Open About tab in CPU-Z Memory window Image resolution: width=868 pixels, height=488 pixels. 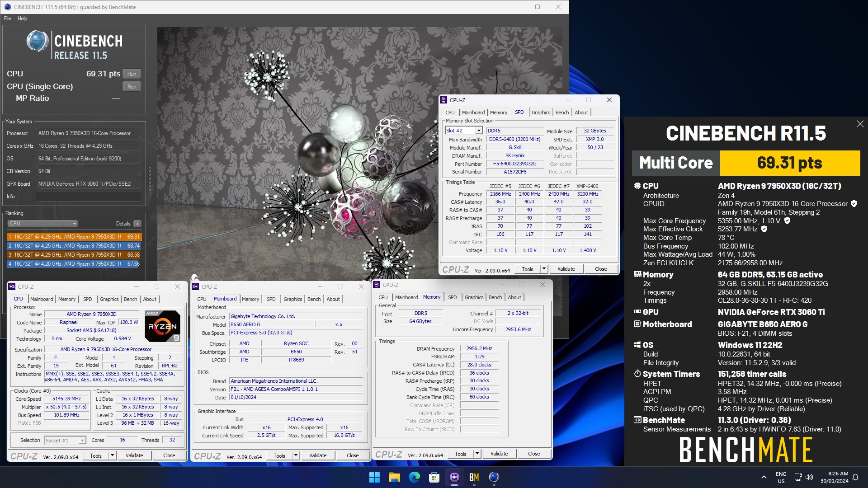point(514,297)
